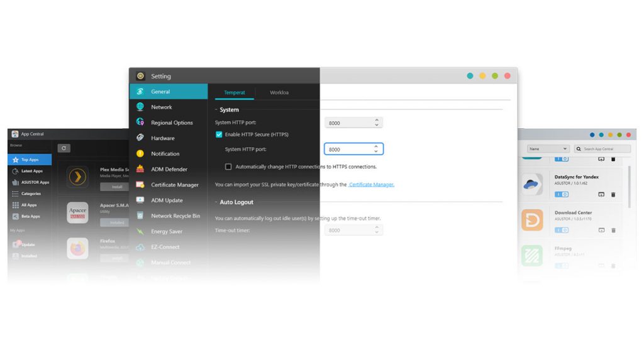Click the refresh button in App Central
Viewport: 644px width, 338px height.
coord(64,148)
